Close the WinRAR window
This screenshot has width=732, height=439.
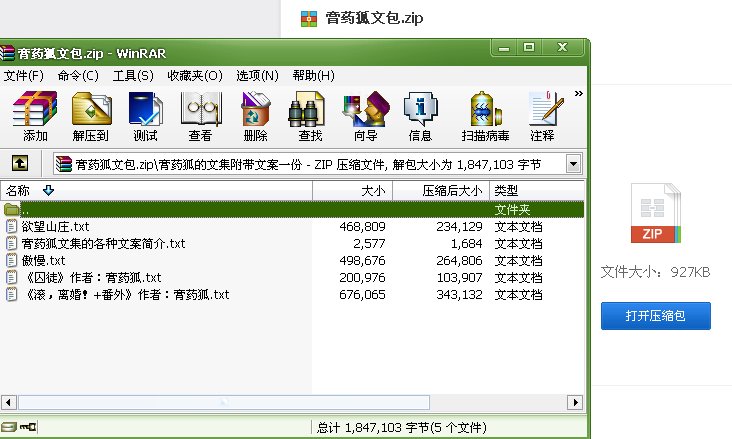(563, 48)
